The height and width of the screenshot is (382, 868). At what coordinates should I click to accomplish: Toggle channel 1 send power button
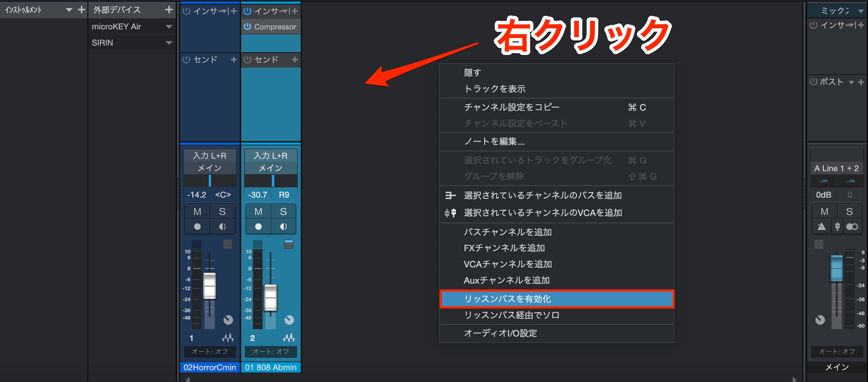[186, 60]
